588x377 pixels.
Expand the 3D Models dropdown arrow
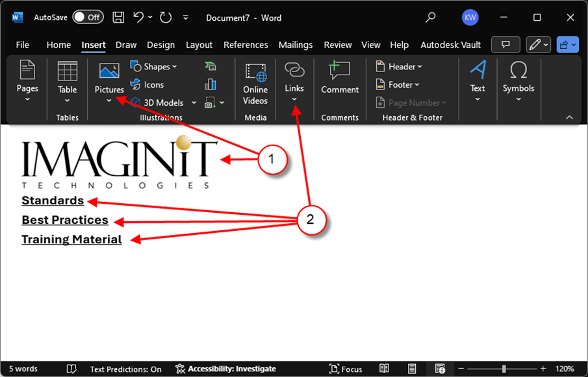(194, 103)
